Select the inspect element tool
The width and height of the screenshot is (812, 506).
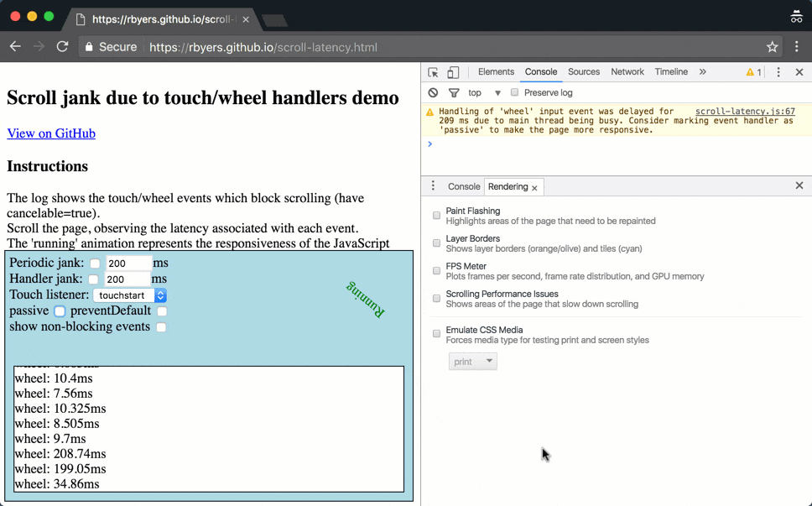pos(431,71)
